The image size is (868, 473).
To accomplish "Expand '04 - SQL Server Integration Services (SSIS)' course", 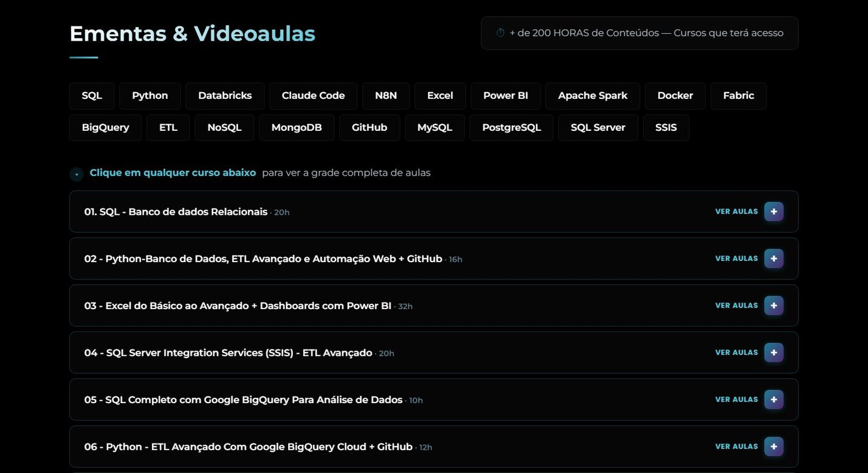I will coord(434,353).
